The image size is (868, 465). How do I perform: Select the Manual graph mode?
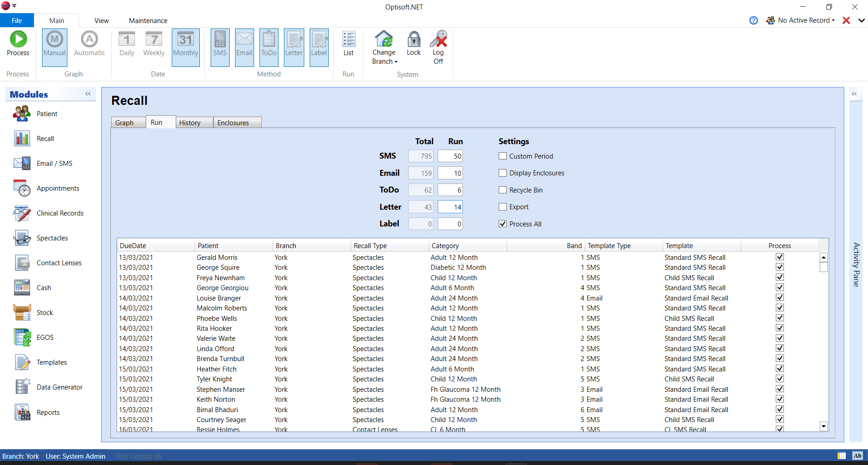coord(55,47)
